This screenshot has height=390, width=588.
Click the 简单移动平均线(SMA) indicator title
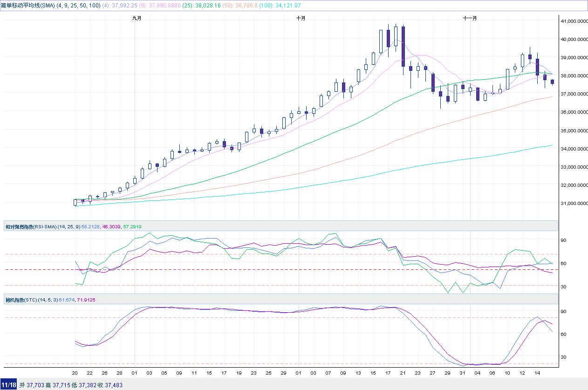coord(28,6)
